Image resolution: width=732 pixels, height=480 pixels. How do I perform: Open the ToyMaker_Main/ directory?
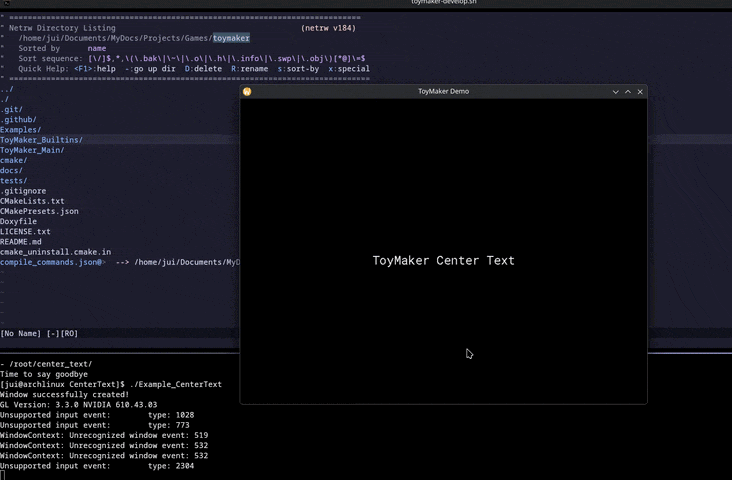tap(32, 150)
